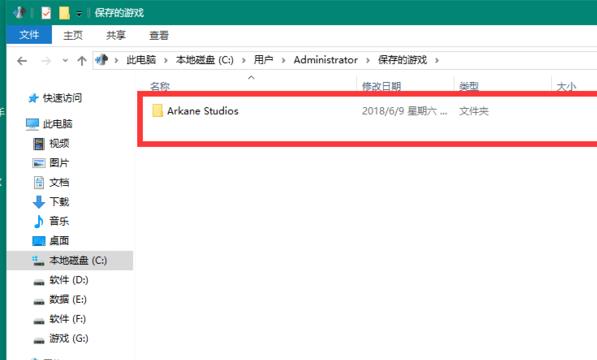Click 保存的游戏 in the address bar path

point(402,60)
